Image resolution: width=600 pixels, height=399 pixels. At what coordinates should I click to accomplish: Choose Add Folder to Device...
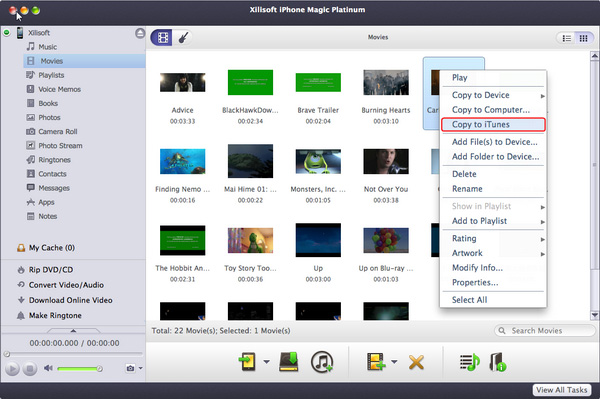[x=493, y=157]
